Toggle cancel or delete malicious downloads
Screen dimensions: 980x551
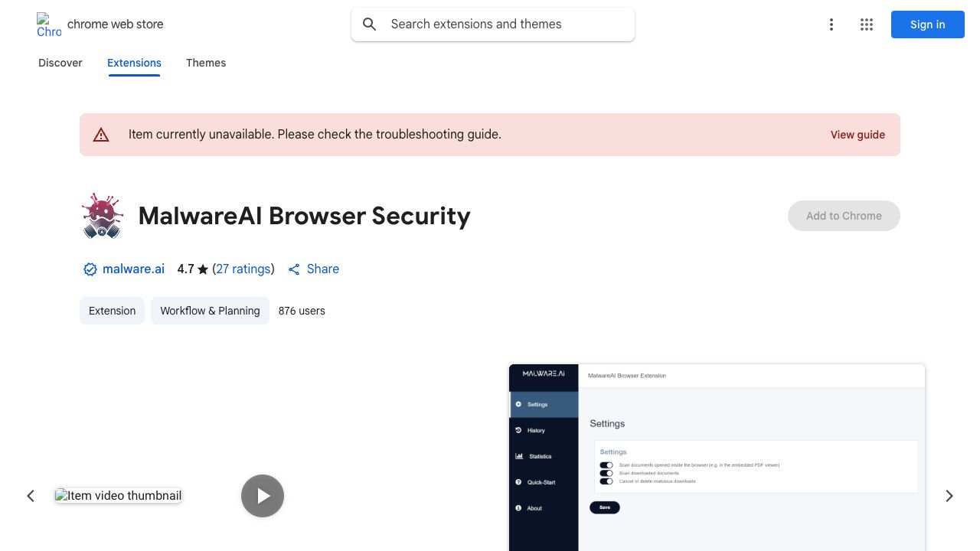[606, 481]
